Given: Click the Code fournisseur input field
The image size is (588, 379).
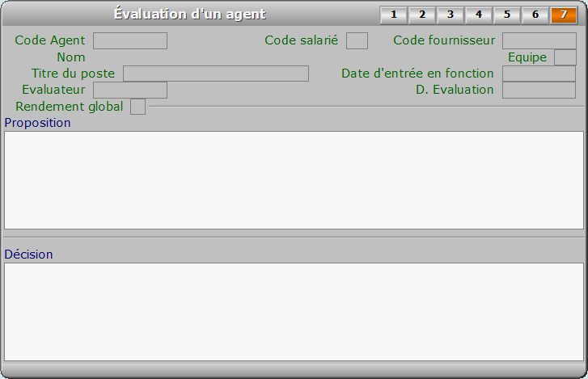Looking at the screenshot, I should (539, 41).
